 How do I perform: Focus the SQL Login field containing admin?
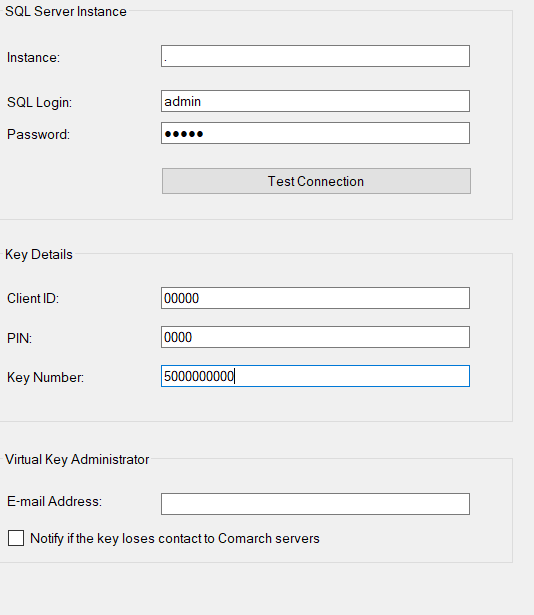coord(315,101)
